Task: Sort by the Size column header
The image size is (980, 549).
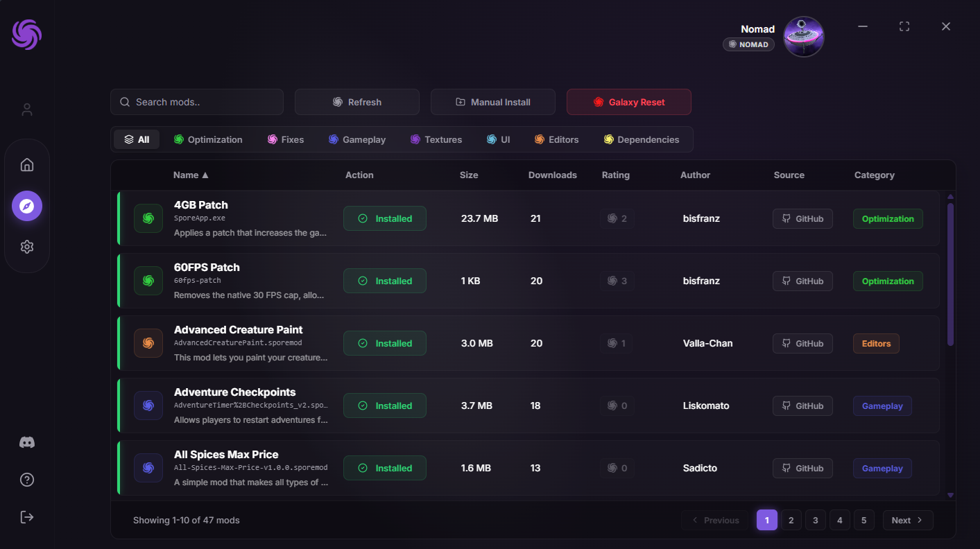Action: [469, 175]
